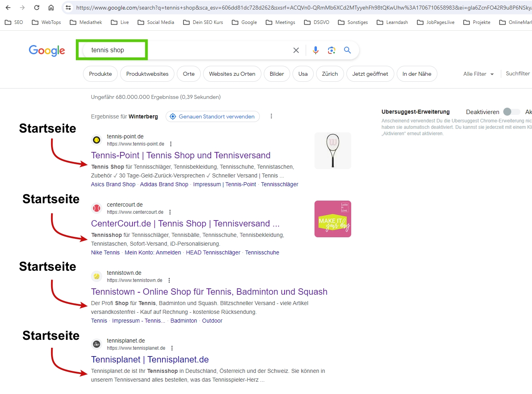Select the Bilder filter chip

277,74
